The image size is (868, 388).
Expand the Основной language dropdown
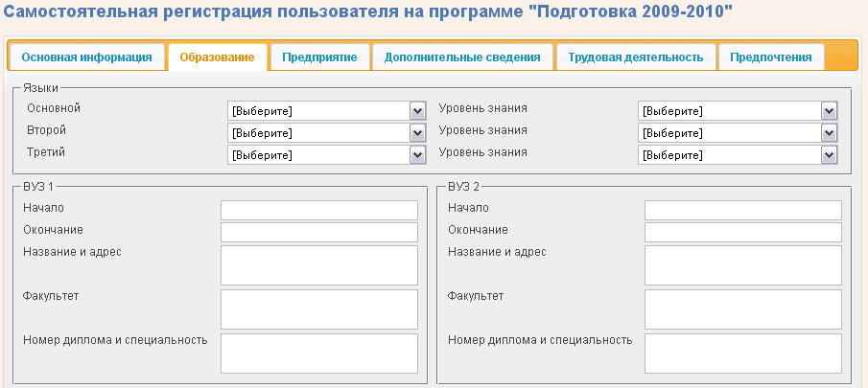(x=326, y=111)
